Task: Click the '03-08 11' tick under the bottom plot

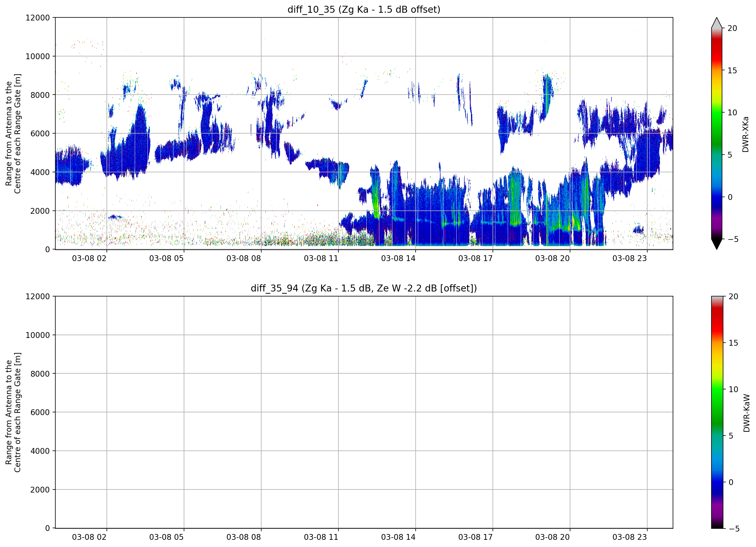Action: pyautogui.click(x=321, y=537)
